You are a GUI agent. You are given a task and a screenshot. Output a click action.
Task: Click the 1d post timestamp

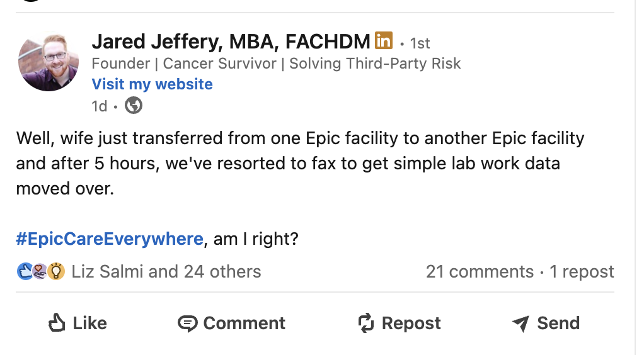tap(100, 106)
